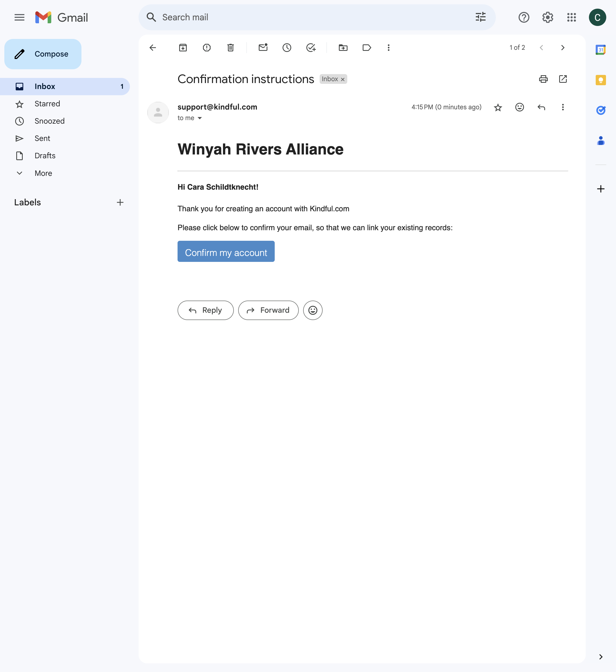Viewport: 616px width, 672px height.
Task: Open the Snoozed folder
Action: click(x=65, y=121)
